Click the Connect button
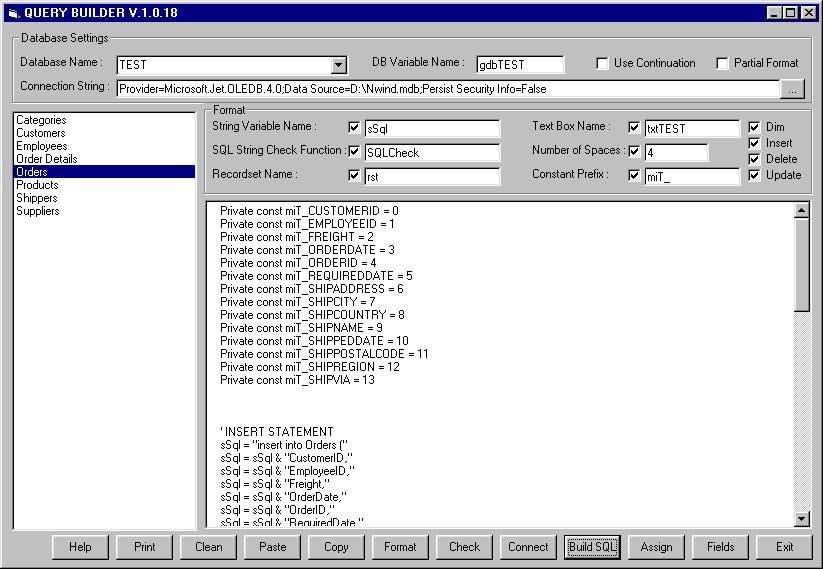 (x=528, y=547)
